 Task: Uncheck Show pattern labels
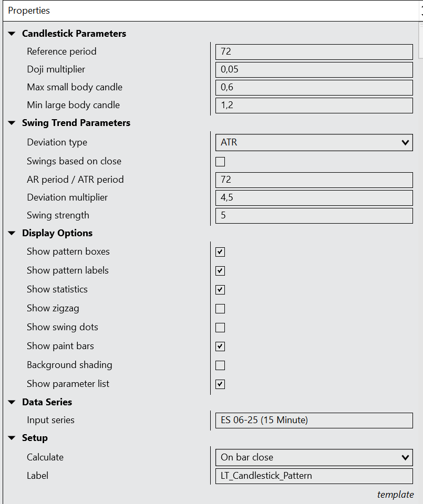pos(220,271)
